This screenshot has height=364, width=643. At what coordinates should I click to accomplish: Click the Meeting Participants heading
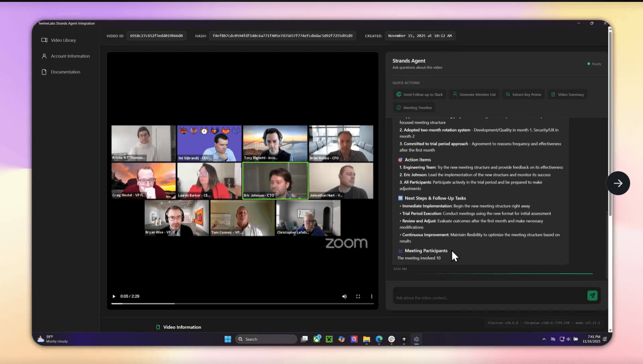click(x=426, y=250)
